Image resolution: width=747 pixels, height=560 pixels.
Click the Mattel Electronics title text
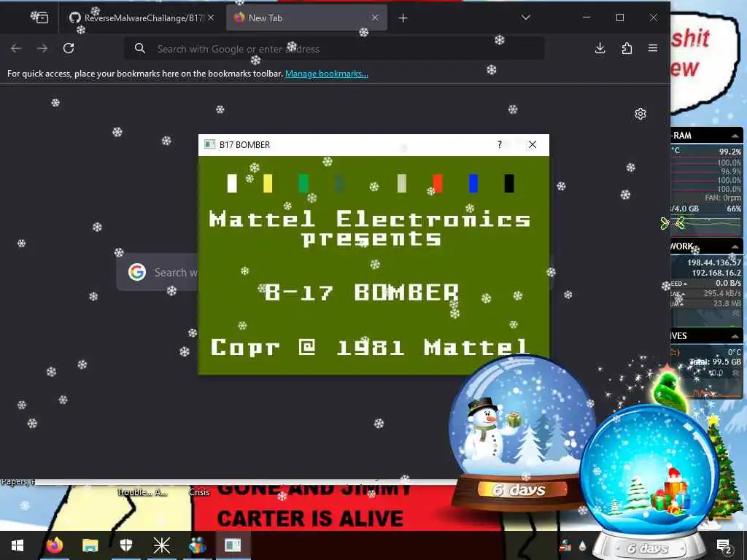coord(370,219)
